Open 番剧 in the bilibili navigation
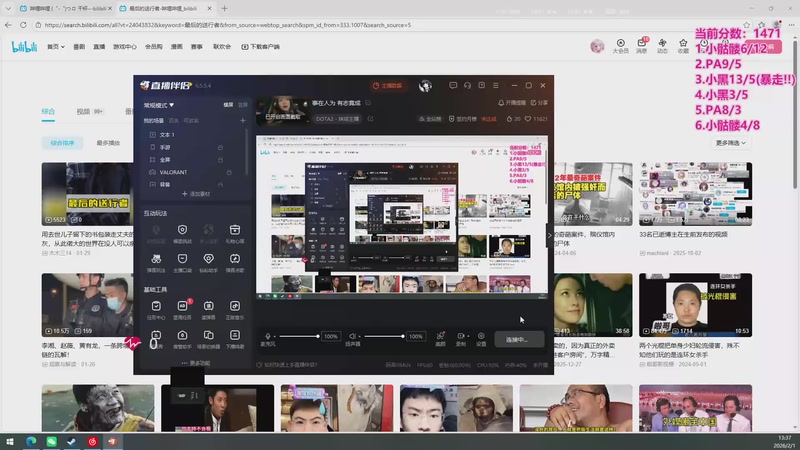This screenshot has height=450, width=800. (x=79, y=46)
